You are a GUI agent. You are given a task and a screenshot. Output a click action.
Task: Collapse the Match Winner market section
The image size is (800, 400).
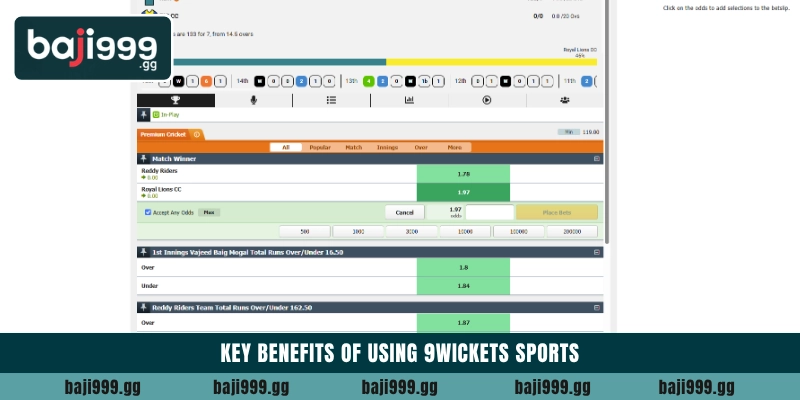(596, 159)
